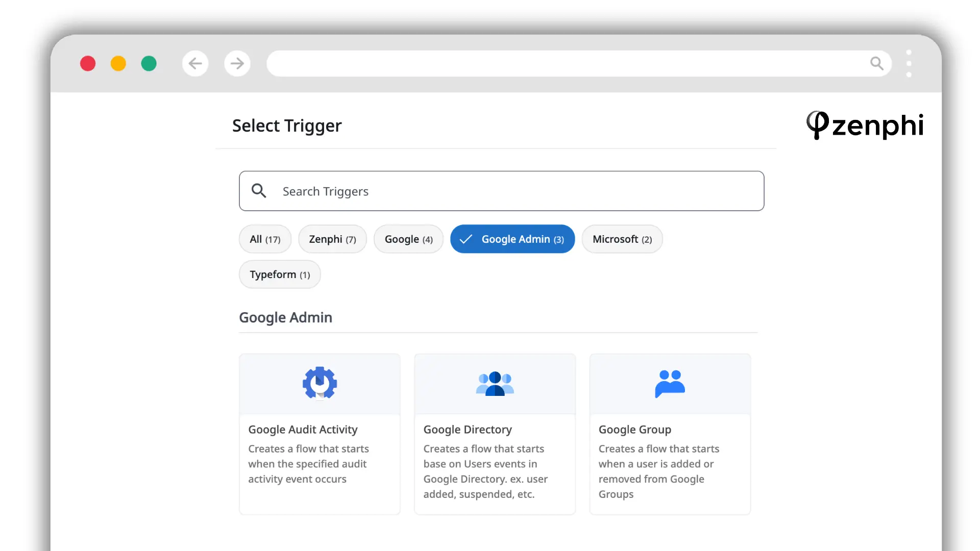Click the browser forward arrow button
The height and width of the screenshot is (551, 980).
[x=237, y=63]
